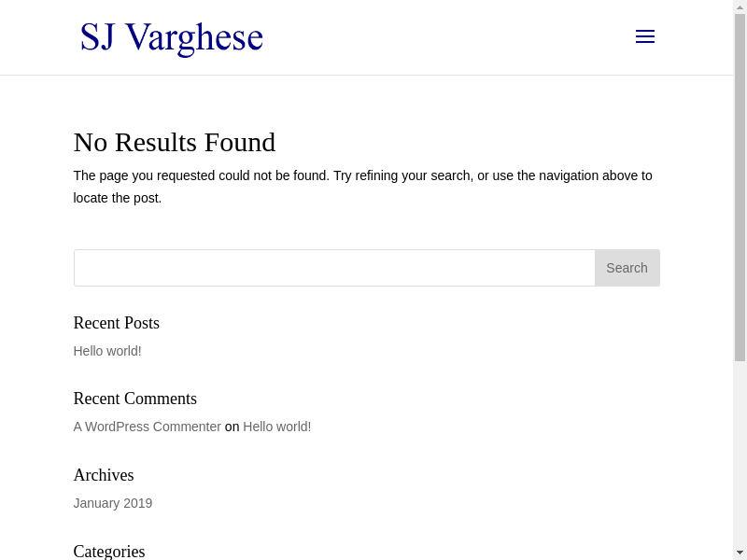747x560 pixels.
Task: Click the No Results Found heading
Action: click(175, 142)
